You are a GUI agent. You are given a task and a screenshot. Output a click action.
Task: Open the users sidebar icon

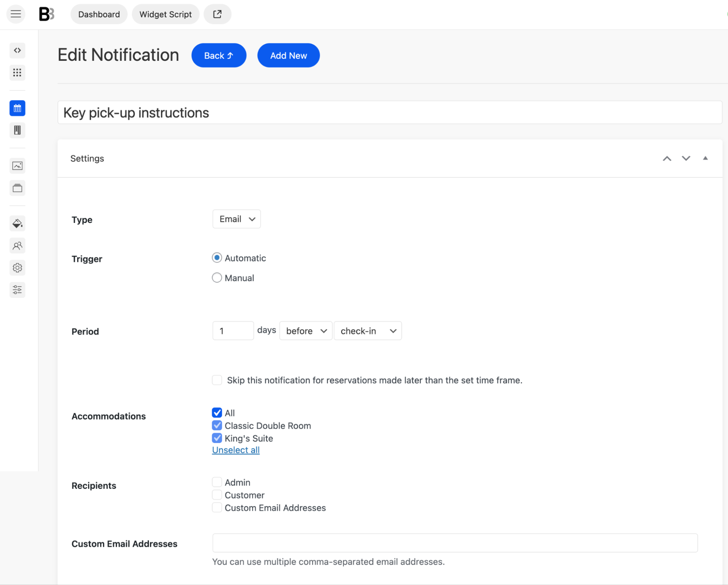pos(17,246)
